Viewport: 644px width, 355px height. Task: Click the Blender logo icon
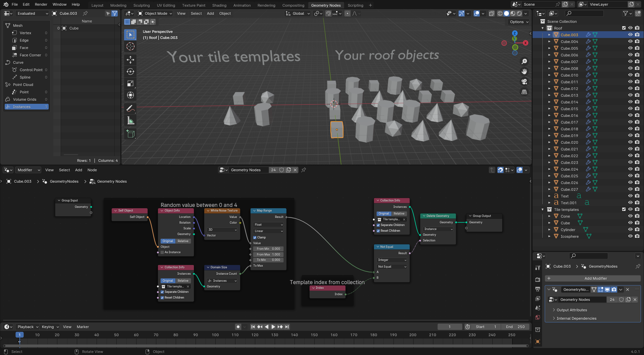tap(6, 4)
